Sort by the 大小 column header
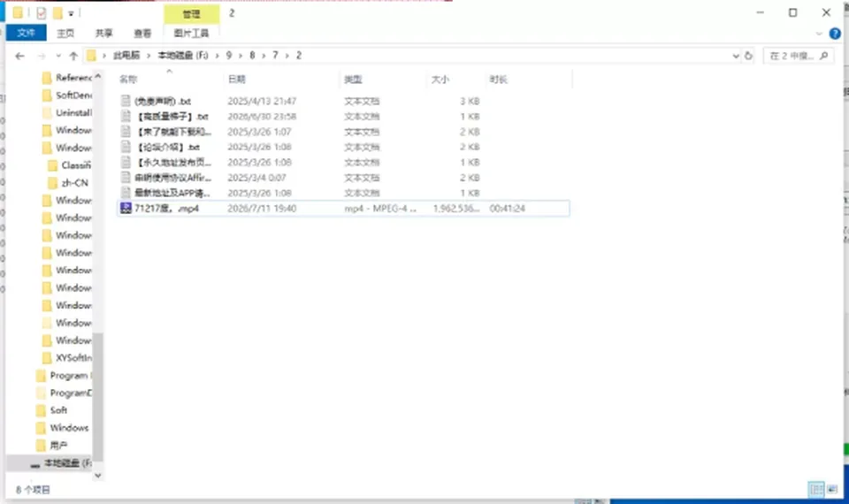The height and width of the screenshot is (504, 849). (456, 79)
